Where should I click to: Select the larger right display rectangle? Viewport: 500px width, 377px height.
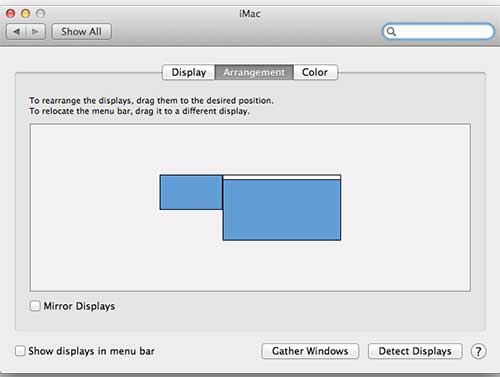click(282, 210)
